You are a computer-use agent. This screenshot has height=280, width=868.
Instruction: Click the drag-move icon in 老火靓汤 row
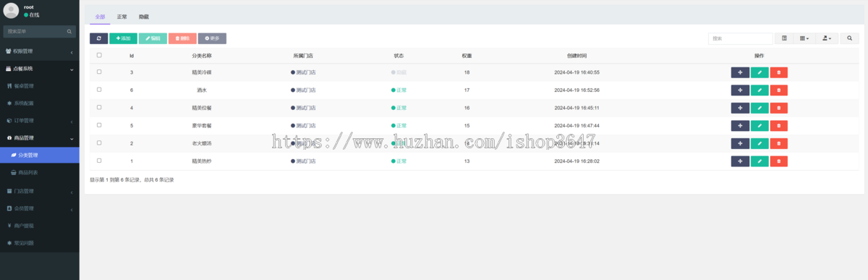(740, 143)
